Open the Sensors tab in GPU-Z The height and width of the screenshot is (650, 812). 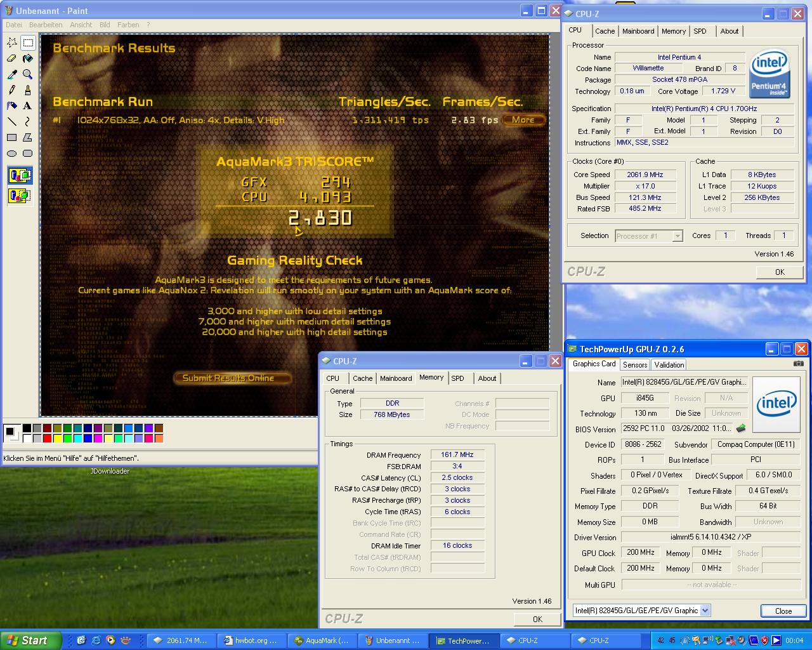[x=635, y=365]
